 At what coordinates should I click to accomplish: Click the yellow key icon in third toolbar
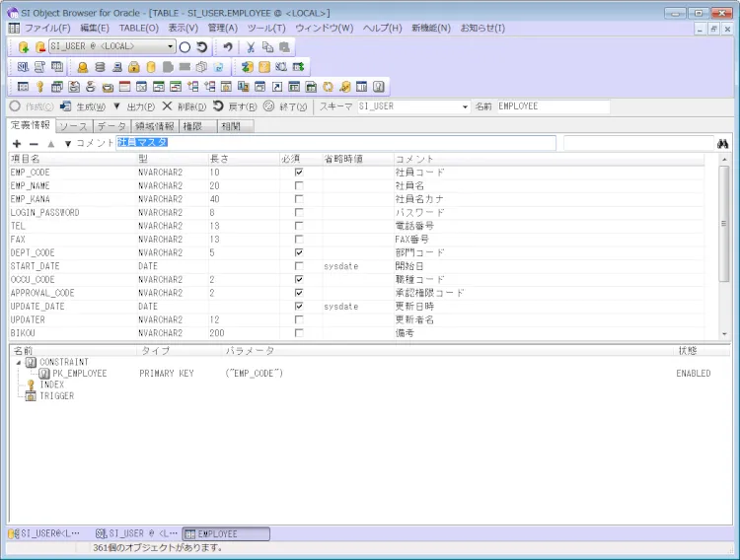[39, 87]
